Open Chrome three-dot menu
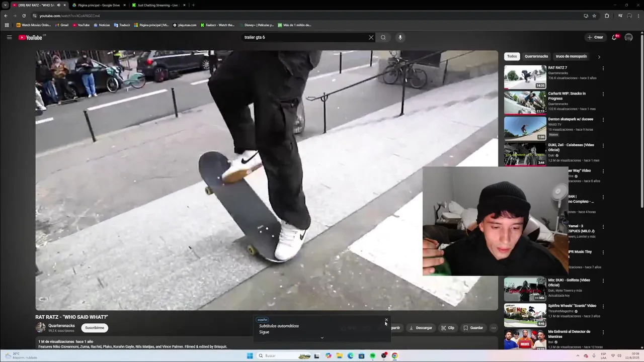The image size is (644, 362). pos(638,16)
